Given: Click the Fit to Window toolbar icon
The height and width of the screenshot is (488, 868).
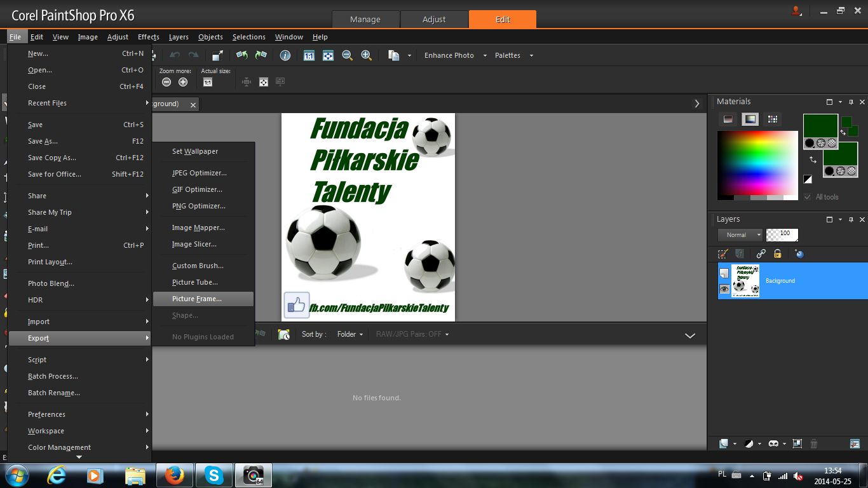Looking at the screenshot, I should 328,55.
